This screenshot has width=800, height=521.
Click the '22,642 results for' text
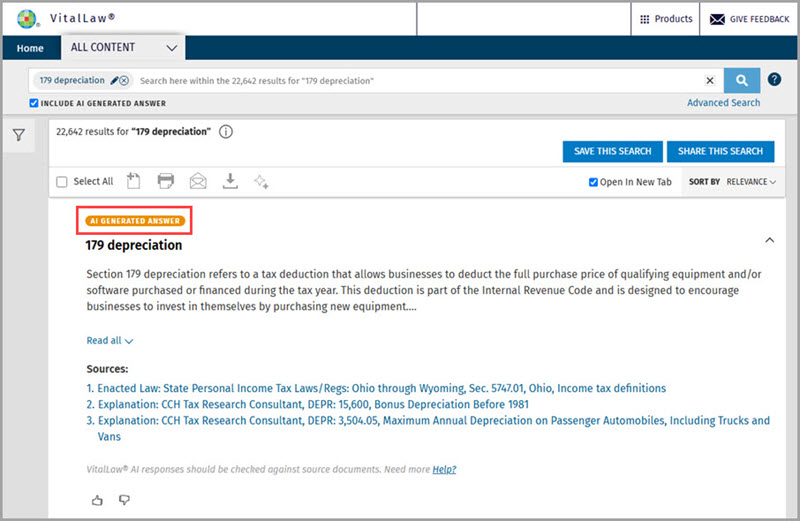coord(92,132)
